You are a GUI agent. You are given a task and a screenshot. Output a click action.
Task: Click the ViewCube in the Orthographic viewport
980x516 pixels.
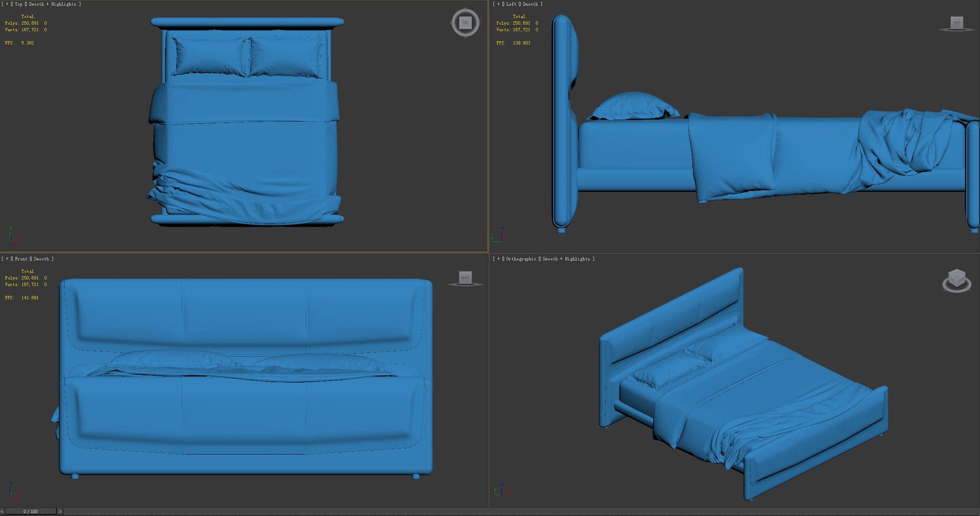pos(957,280)
